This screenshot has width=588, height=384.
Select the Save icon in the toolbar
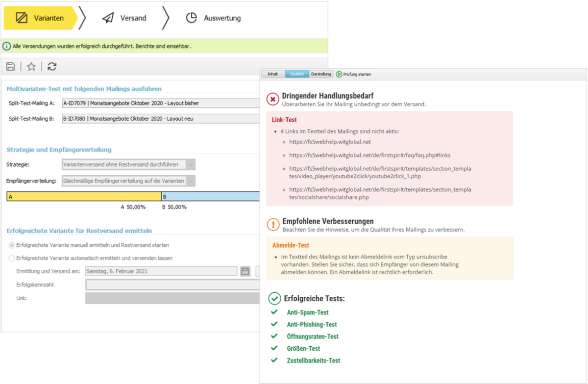pos(10,66)
